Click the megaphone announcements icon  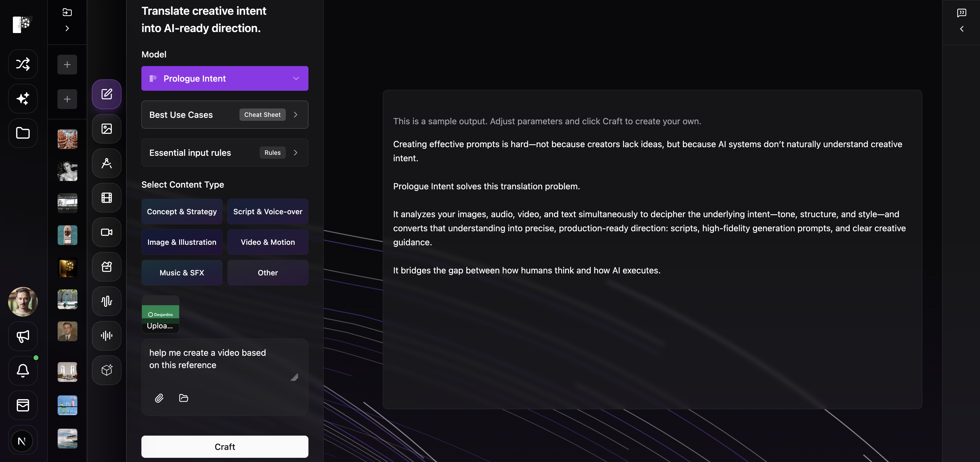pyautogui.click(x=23, y=336)
